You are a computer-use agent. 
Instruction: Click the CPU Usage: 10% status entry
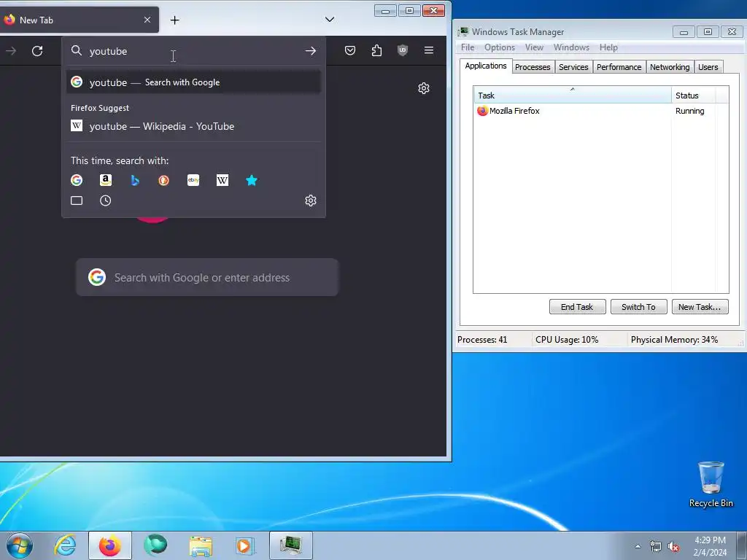coord(567,340)
